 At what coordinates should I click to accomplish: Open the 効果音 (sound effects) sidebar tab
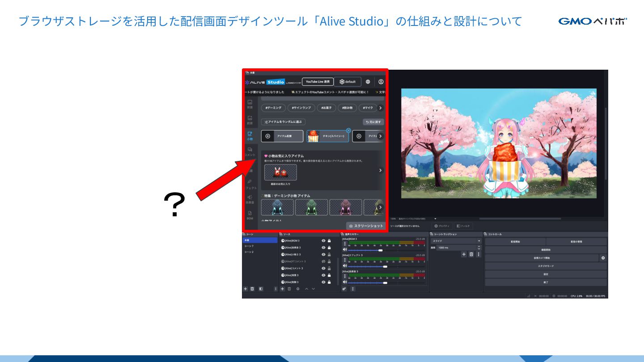250,199
